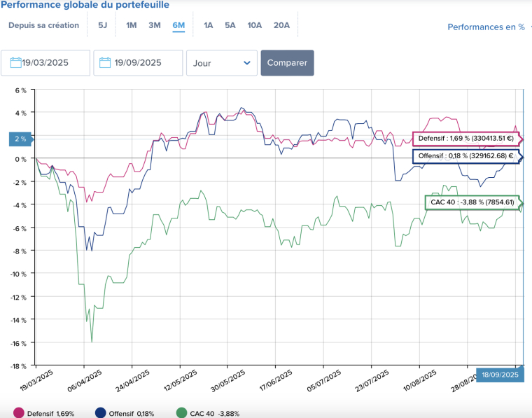Screen dimensions: 532x418
Task: Select the 20A period tab
Action: 281,25
